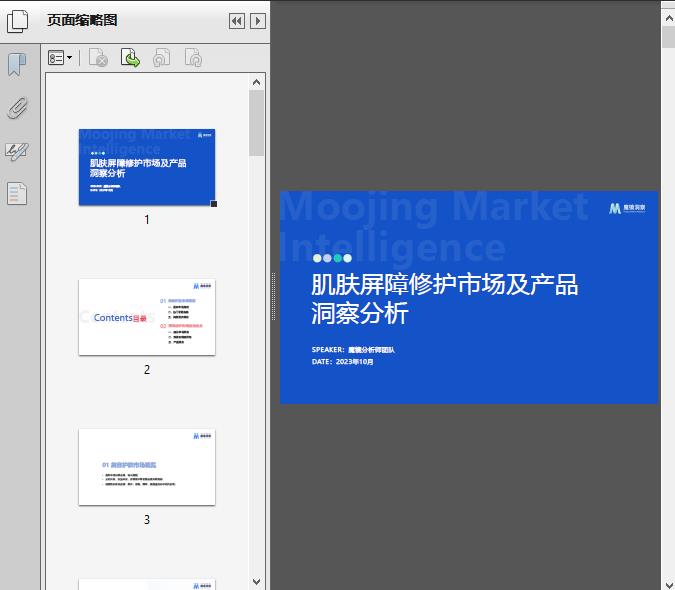
Task: Select page 3 thumbnail
Action: (147, 467)
